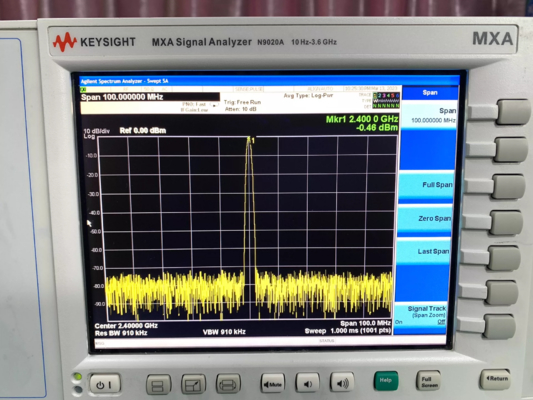Click the Span 100.000000 MHz entry field
533x400 pixels.
tap(150, 97)
